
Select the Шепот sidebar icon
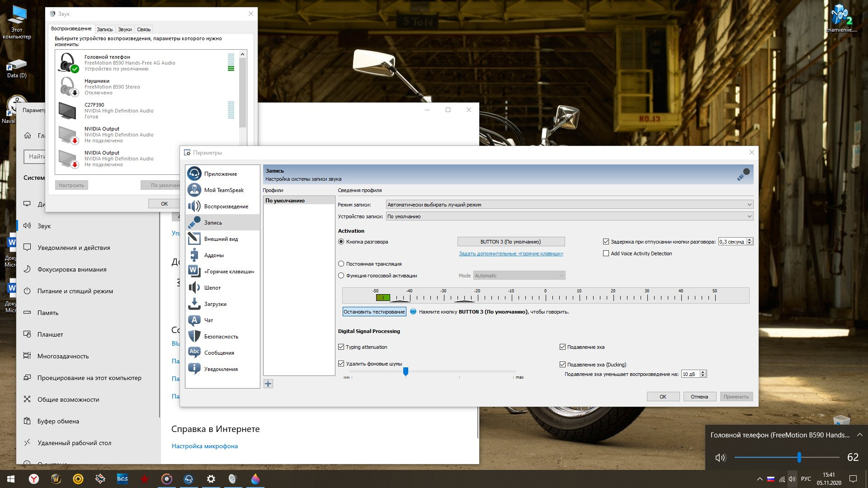[194, 288]
